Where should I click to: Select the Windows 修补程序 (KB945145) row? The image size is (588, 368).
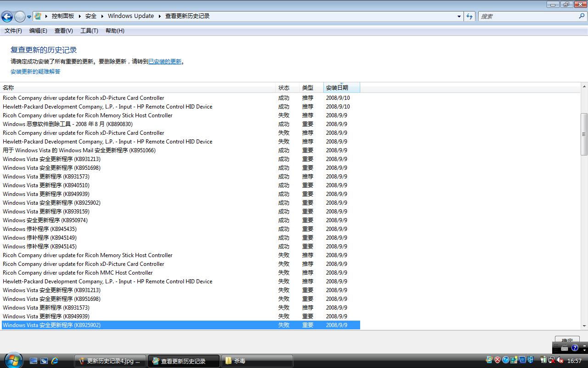[x=180, y=247]
